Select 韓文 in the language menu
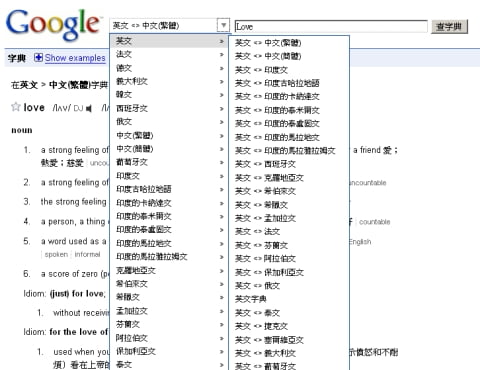The height and width of the screenshot is (370, 480). [169, 95]
